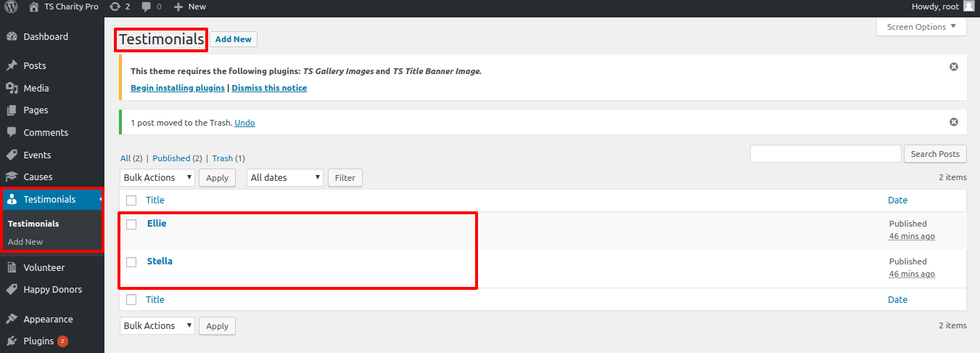
Task: Open the Ellie testimonial
Action: [x=157, y=224]
